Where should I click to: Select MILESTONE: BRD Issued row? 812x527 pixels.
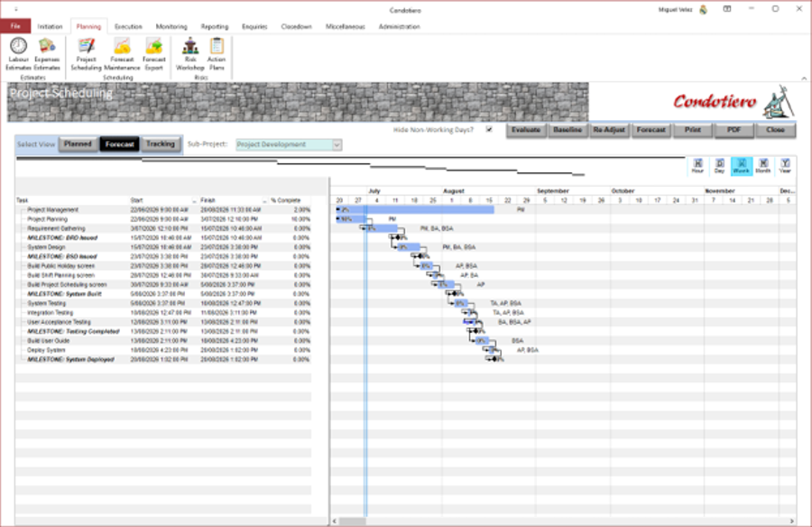pyautogui.click(x=163, y=238)
